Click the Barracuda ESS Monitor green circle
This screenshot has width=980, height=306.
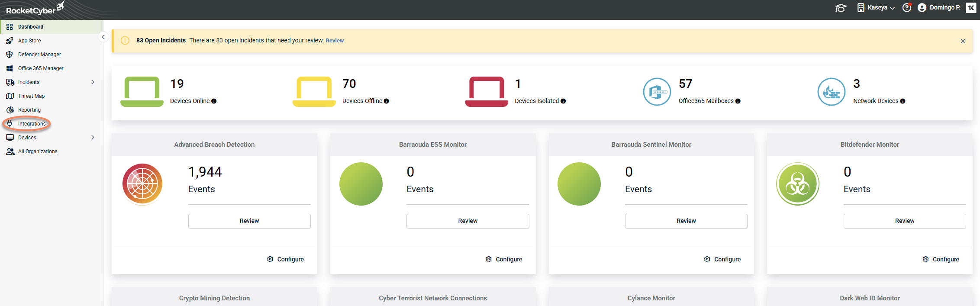tap(361, 184)
